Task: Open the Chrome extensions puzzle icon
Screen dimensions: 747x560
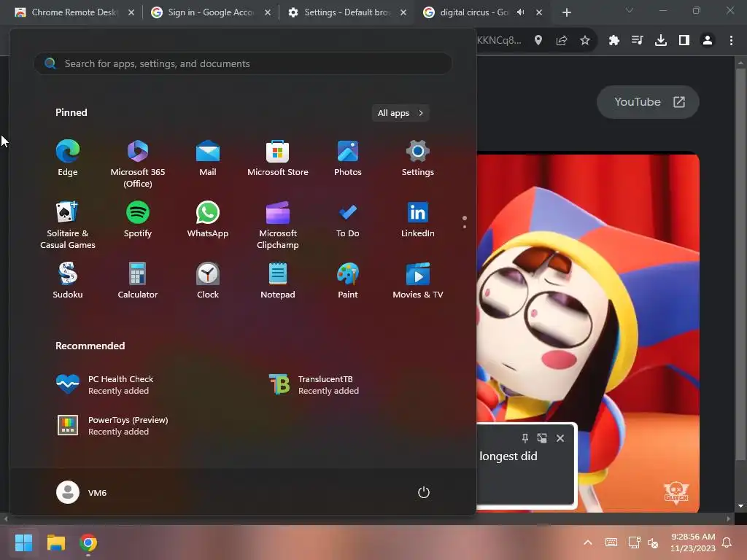Action: point(614,41)
